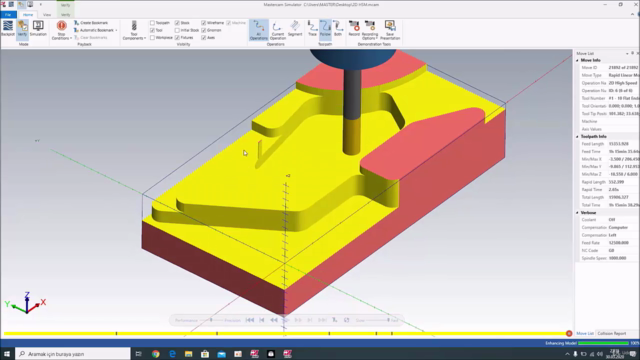Image resolution: width=640 pixels, height=360 pixels.
Task: Open Microsoft Store from the taskbar
Action: tap(205, 354)
